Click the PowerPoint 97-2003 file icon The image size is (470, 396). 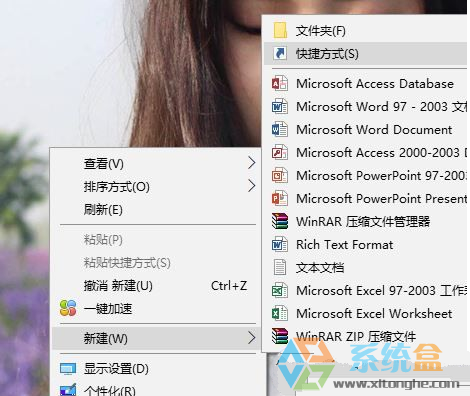tap(280, 175)
